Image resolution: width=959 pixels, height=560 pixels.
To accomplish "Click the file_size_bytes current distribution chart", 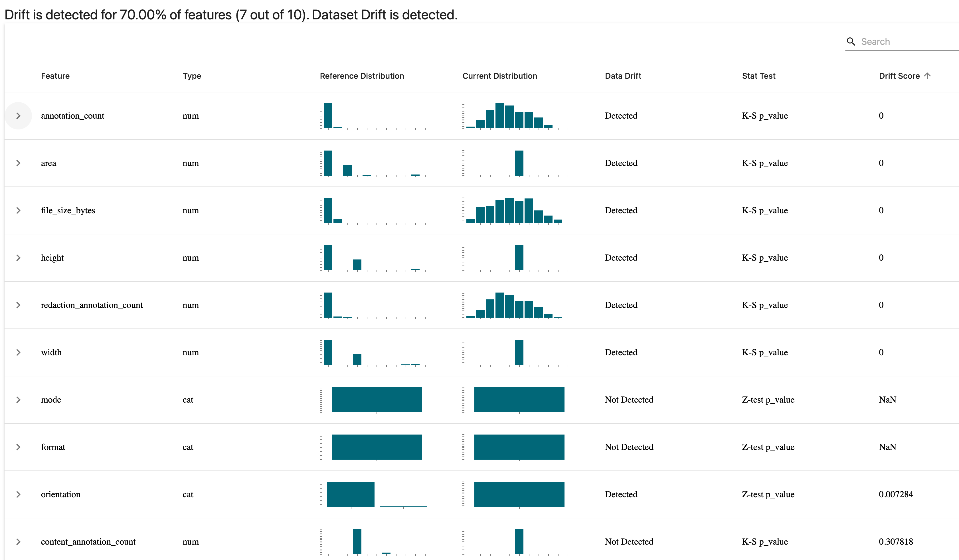I will pyautogui.click(x=515, y=211).
